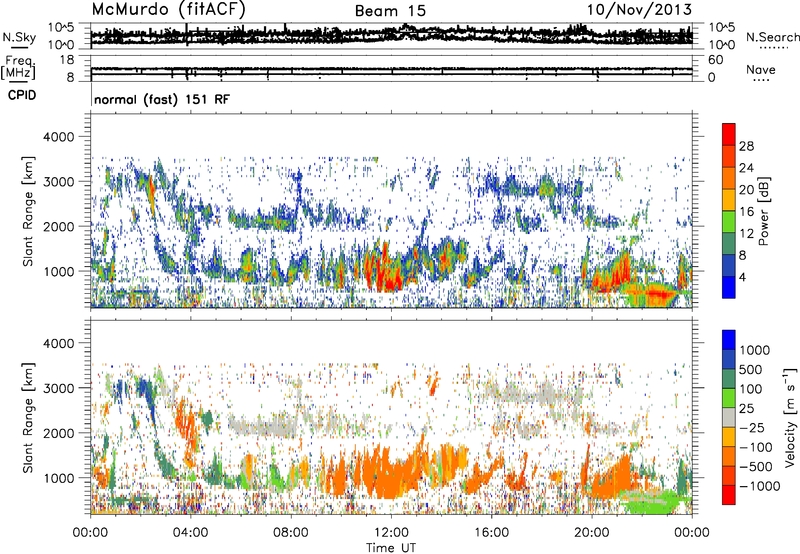Click the '-1000' velocity colorbar tick label

(x=759, y=486)
